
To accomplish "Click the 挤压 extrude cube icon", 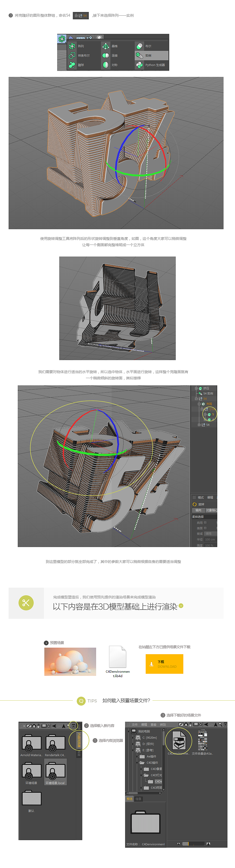I will (200, 388).
